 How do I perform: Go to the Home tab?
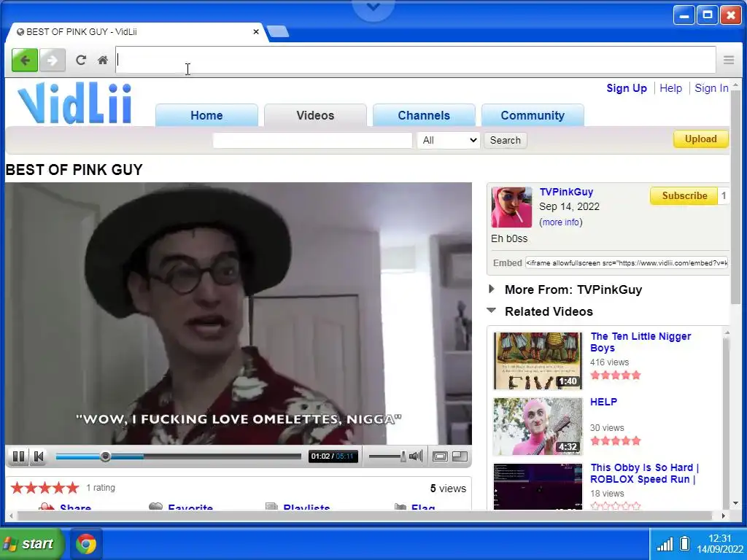(206, 115)
